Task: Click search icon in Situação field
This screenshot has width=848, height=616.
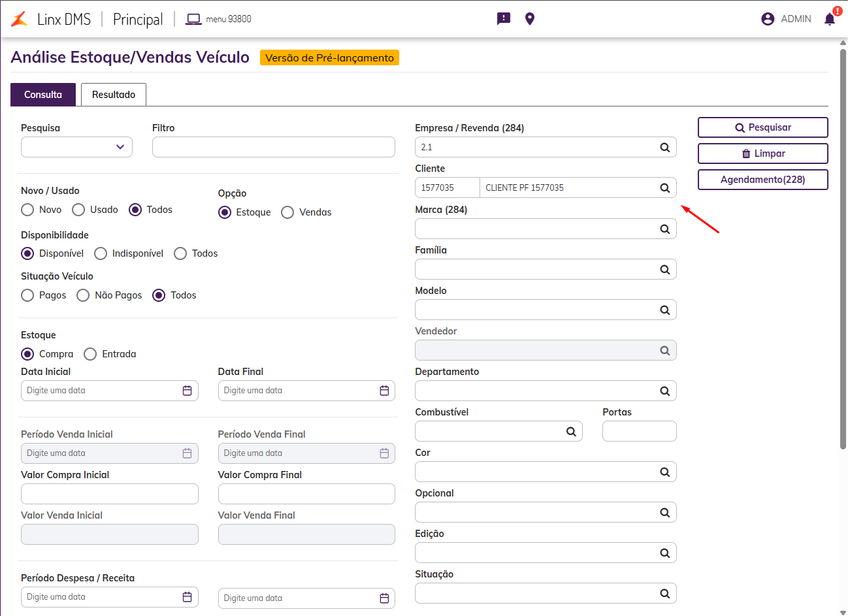Action: pos(665,594)
